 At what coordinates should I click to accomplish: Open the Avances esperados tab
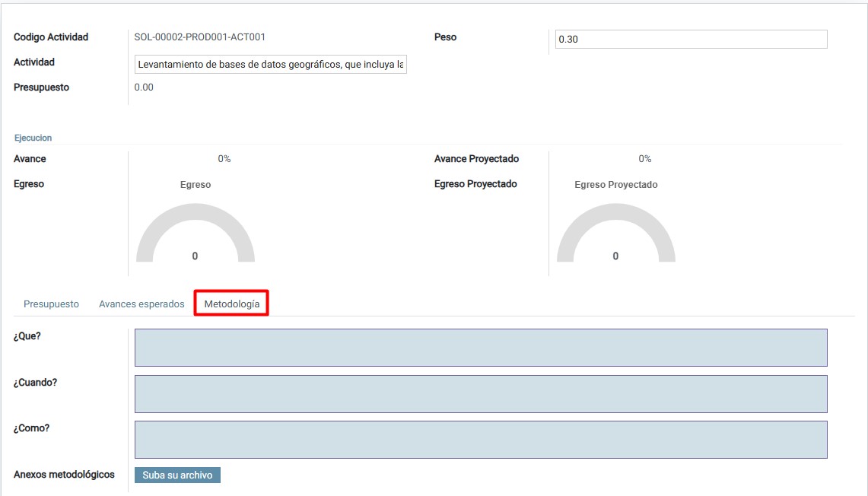point(141,304)
